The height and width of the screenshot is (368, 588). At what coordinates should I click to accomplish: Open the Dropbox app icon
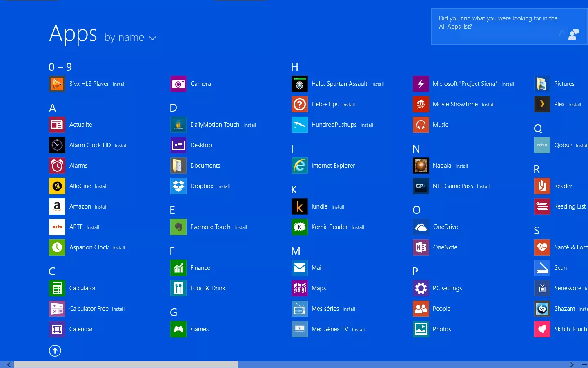point(178,186)
